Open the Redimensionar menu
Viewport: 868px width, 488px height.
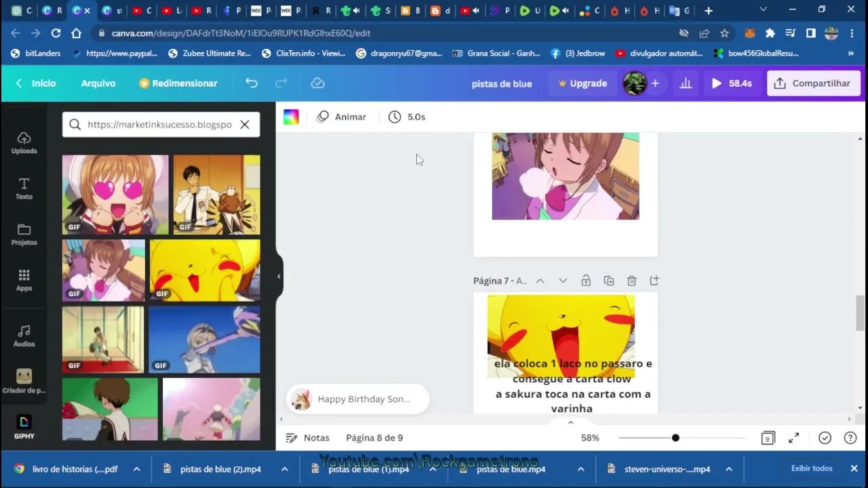(x=178, y=83)
